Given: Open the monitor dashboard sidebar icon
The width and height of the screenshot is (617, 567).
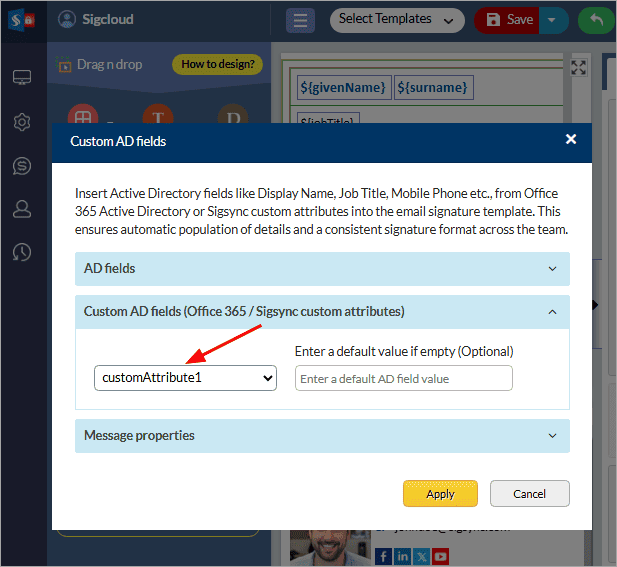Looking at the screenshot, I should click(x=22, y=78).
